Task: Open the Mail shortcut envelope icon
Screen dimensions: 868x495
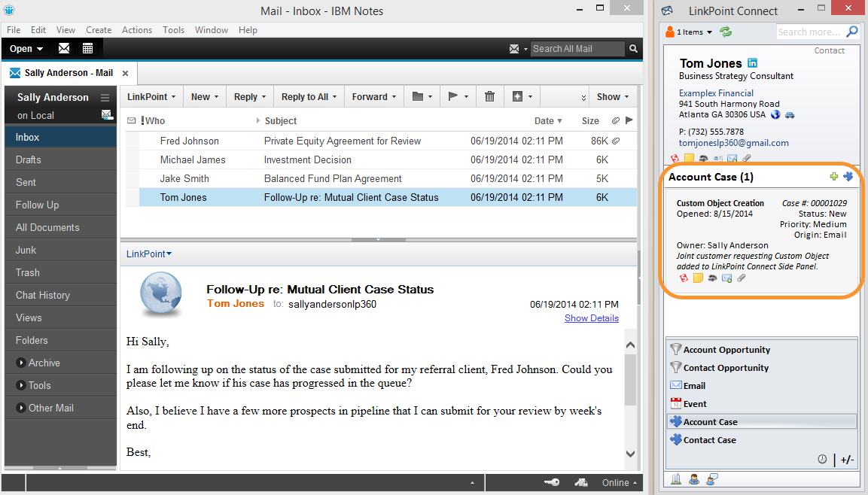Action: pos(64,48)
